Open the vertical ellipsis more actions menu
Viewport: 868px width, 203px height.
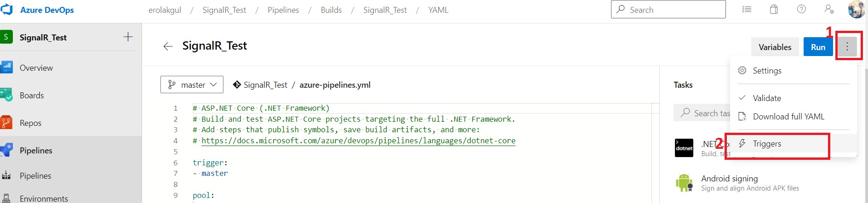click(847, 46)
